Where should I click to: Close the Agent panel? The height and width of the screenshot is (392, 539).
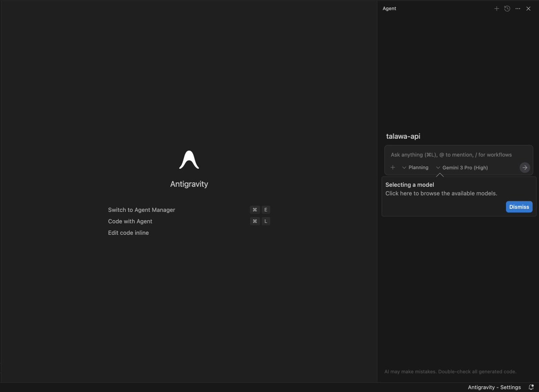click(528, 9)
